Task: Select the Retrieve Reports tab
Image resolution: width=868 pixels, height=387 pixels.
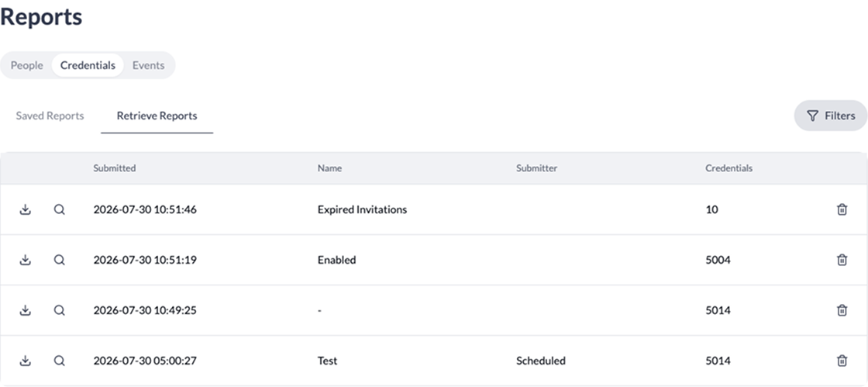Action: (x=157, y=116)
